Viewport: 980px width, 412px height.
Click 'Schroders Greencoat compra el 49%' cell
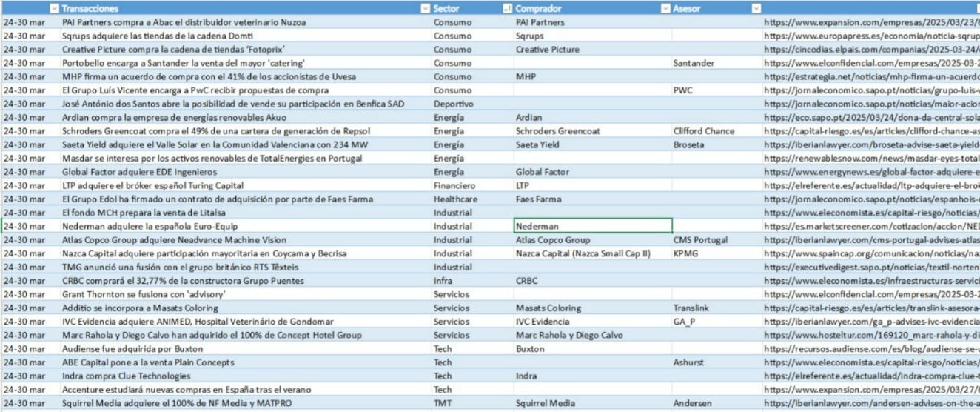point(246,131)
